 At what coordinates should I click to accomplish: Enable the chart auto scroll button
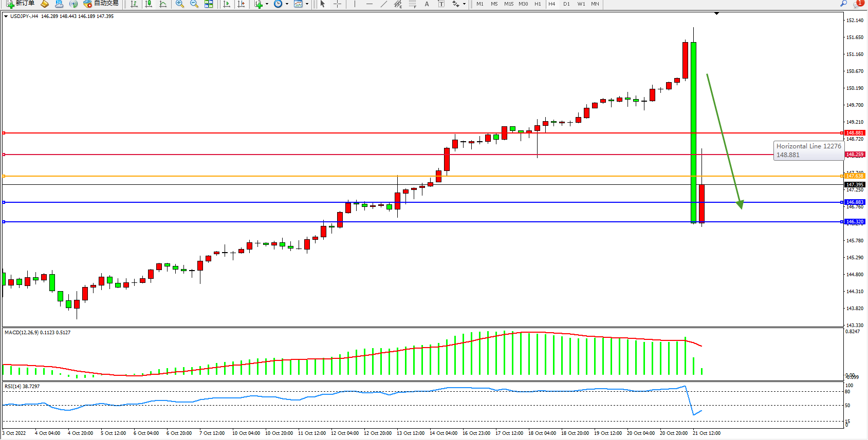pyautogui.click(x=227, y=4)
